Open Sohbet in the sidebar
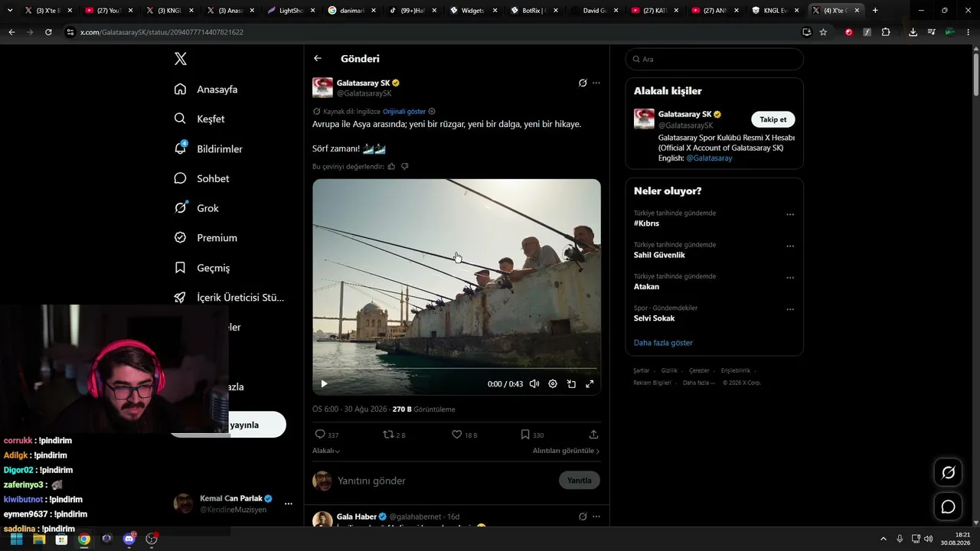This screenshot has height=551, width=980. click(x=201, y=178)
